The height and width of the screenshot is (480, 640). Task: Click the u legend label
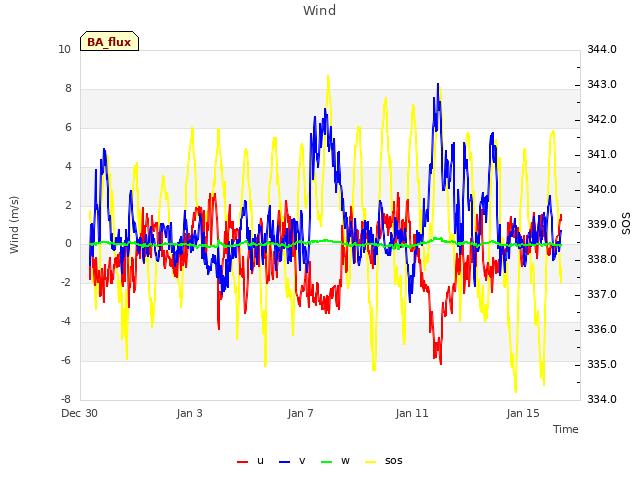pos(260,461)
